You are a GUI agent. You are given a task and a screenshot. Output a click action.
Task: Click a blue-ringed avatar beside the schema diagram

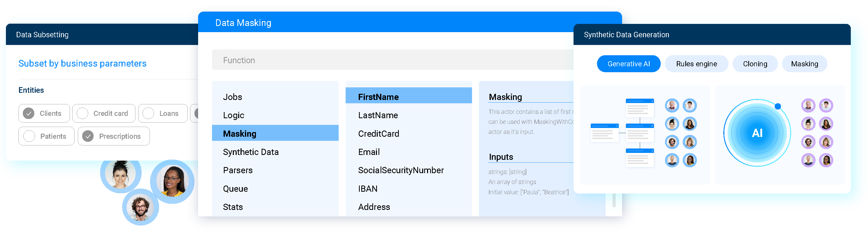pos(672,105)
